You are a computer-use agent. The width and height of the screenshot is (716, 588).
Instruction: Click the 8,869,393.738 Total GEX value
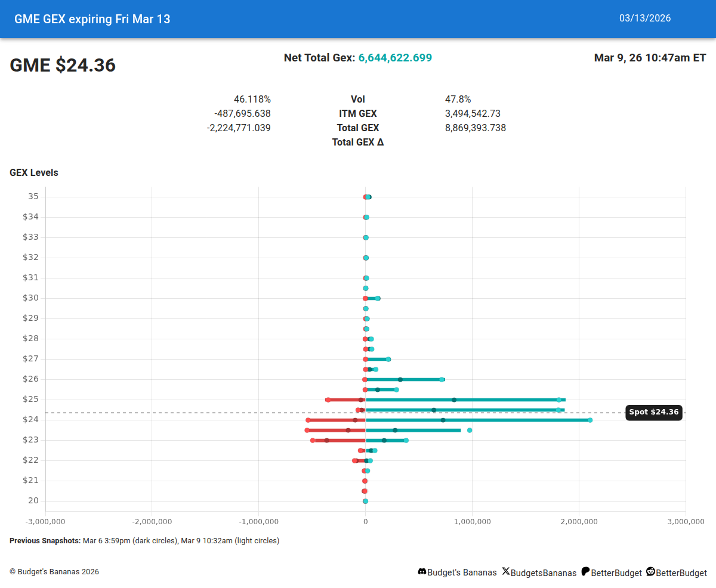pos(476,128)
